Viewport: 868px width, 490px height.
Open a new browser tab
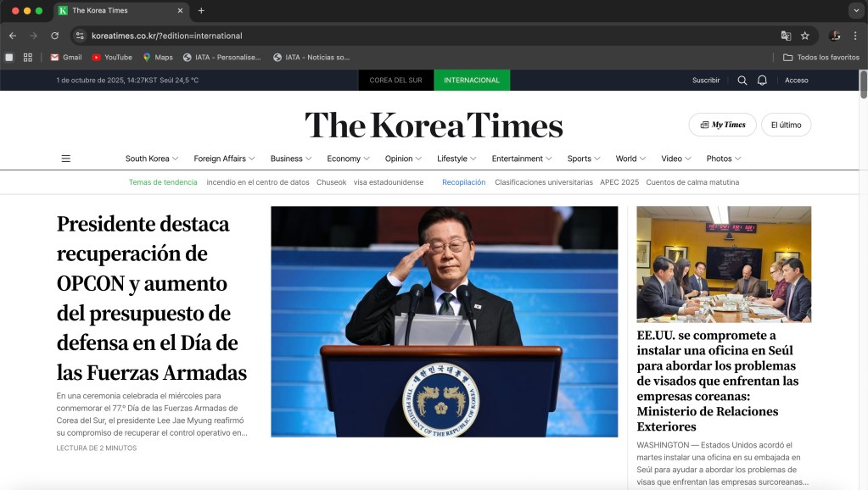click(x=201, y=11)
